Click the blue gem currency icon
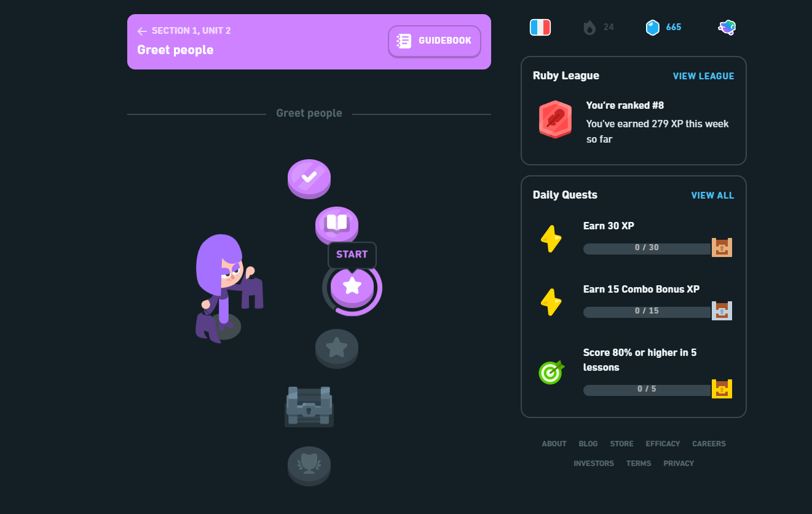Viewport: 812px width, 514px height. [652, 27]
